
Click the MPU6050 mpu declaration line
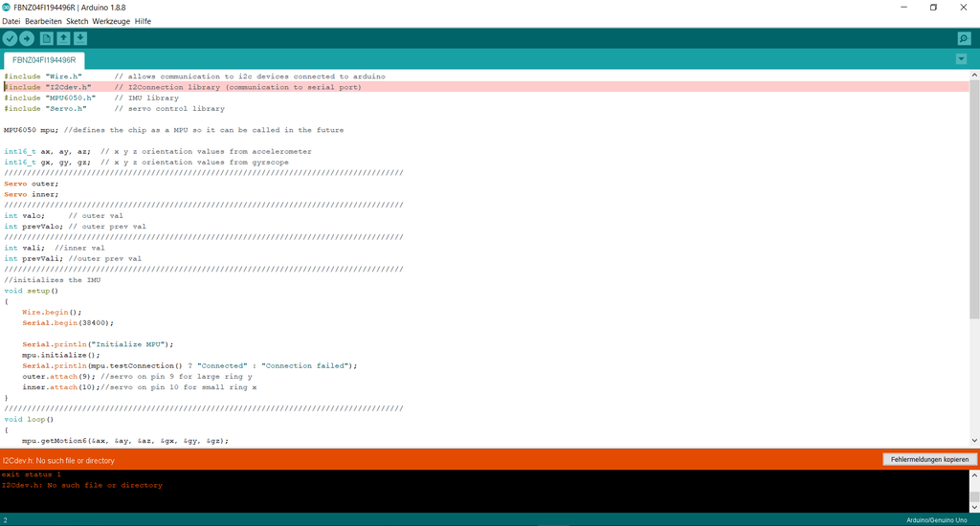(174, 130)
